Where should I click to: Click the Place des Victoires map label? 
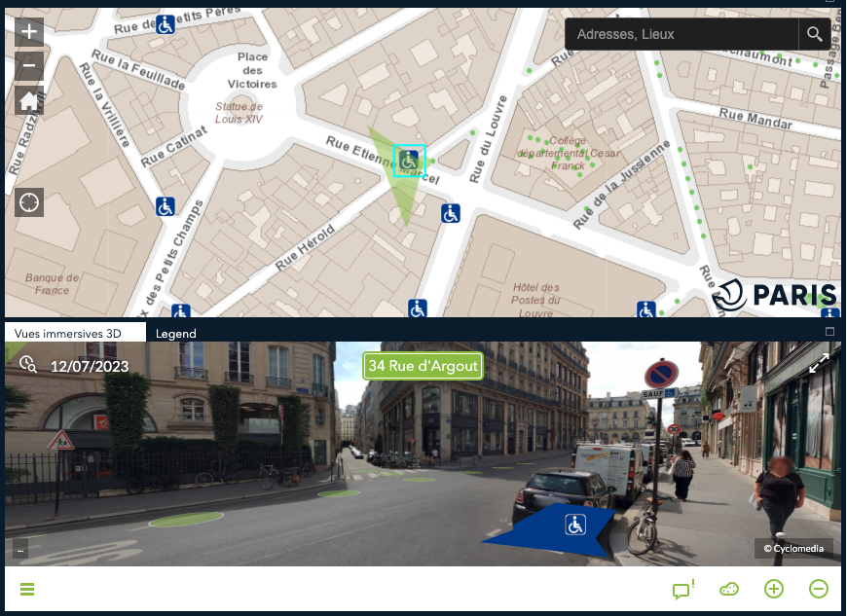coord(252,70)
